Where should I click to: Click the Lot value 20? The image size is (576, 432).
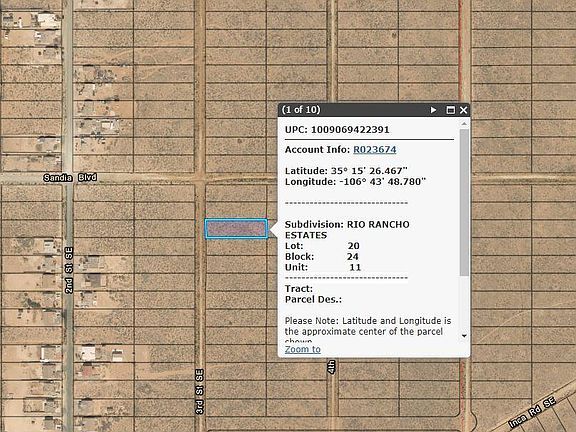353,246
